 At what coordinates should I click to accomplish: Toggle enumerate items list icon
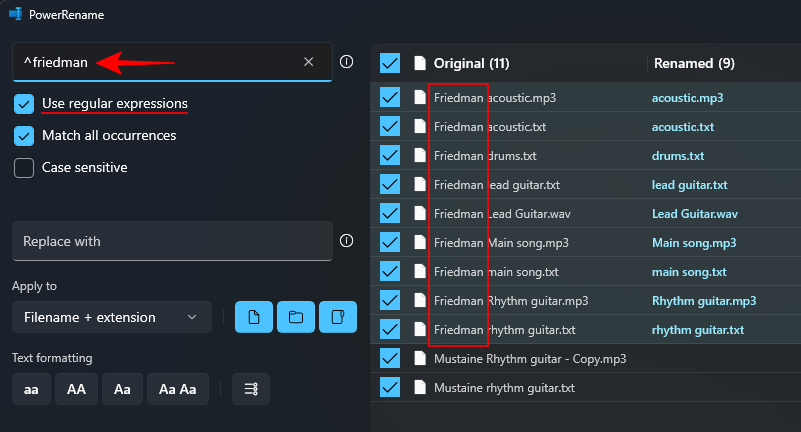pyautogui.click(x=251, y=389)
